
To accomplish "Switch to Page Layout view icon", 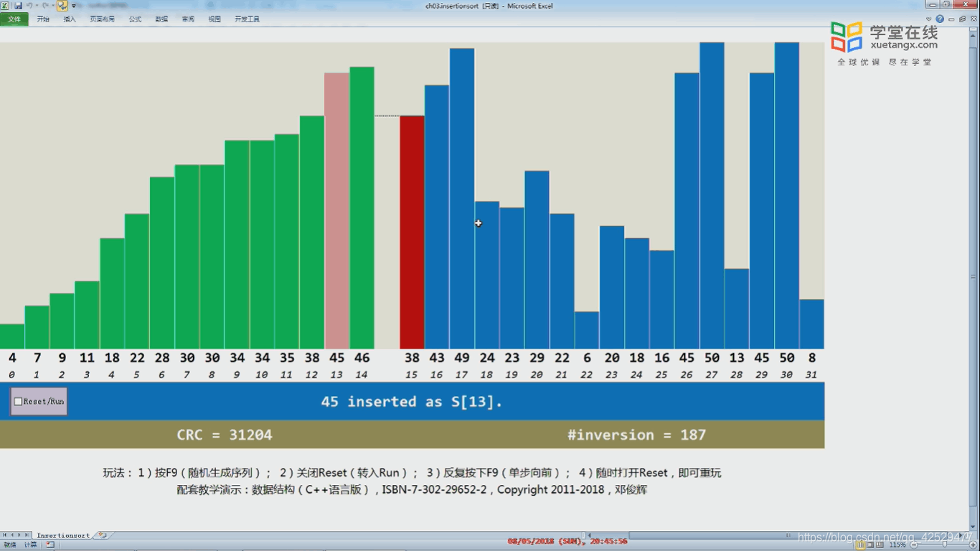I will tap(870, 545).
